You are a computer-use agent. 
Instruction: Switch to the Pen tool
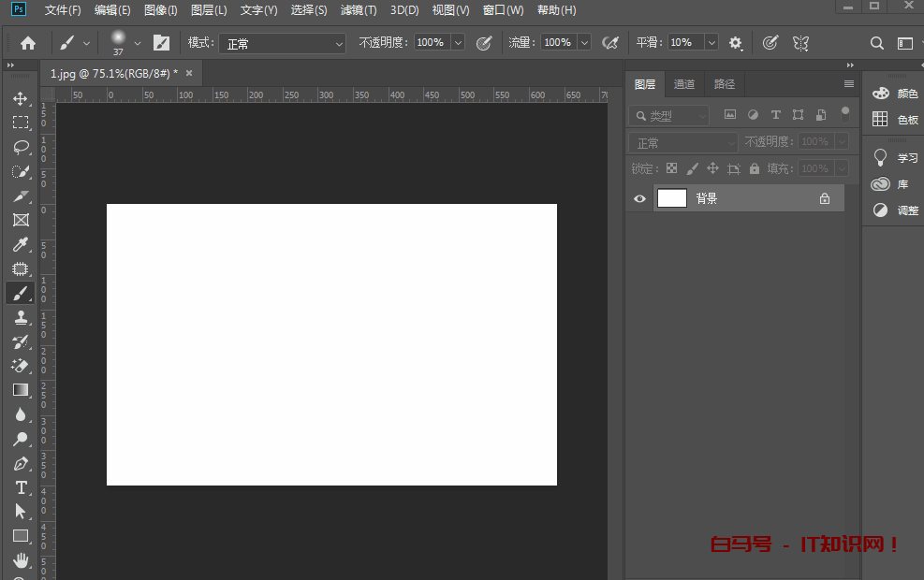click(20, 463)
